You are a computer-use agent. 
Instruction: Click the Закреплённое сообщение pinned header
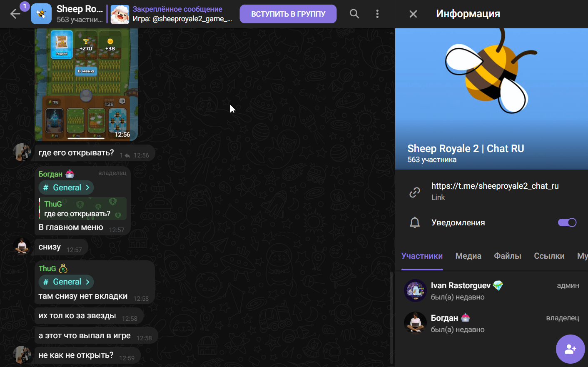[177, 9]
